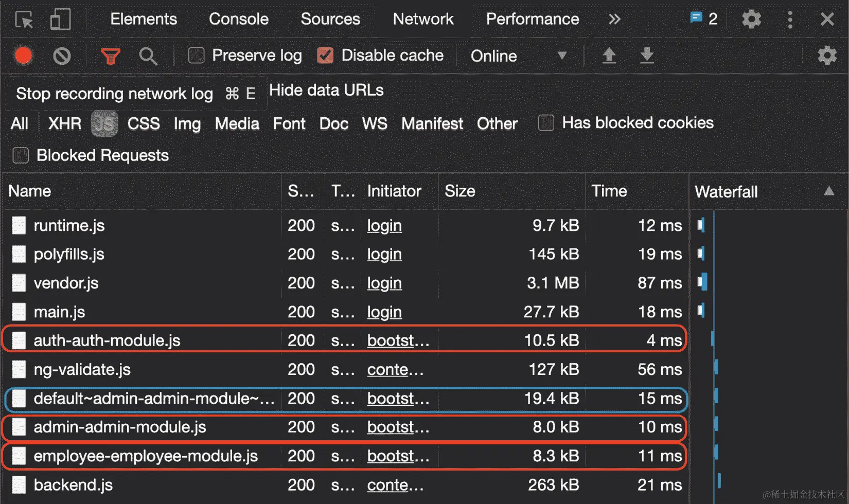Screen dimensions: 849x504
Task: Expand hidden panels with the chevron arrows
Action: pos(614,20)
